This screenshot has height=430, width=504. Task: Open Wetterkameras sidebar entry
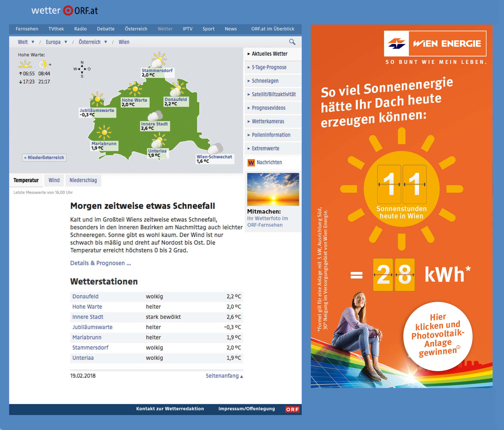pyautogui.click(x=273, y=121)
